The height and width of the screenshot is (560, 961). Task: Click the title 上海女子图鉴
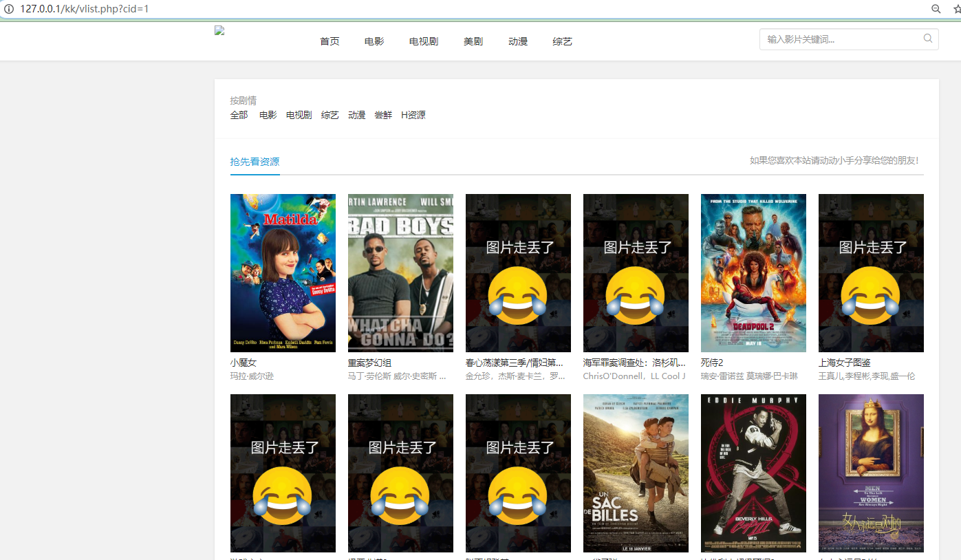coord(845,363)
